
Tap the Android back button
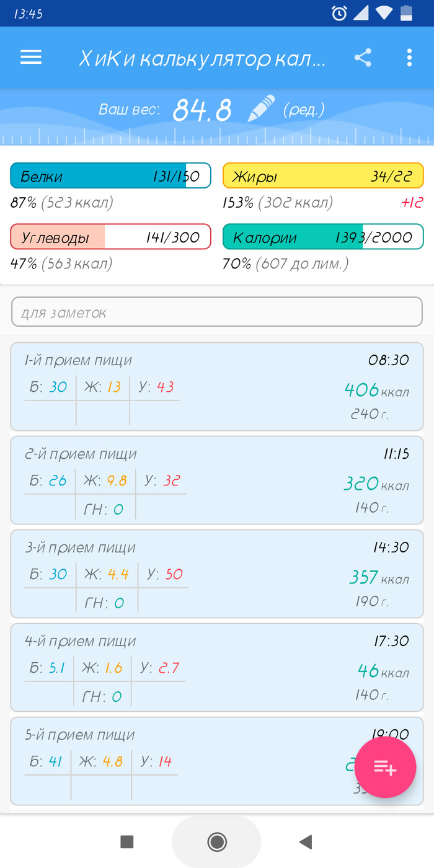305,841
